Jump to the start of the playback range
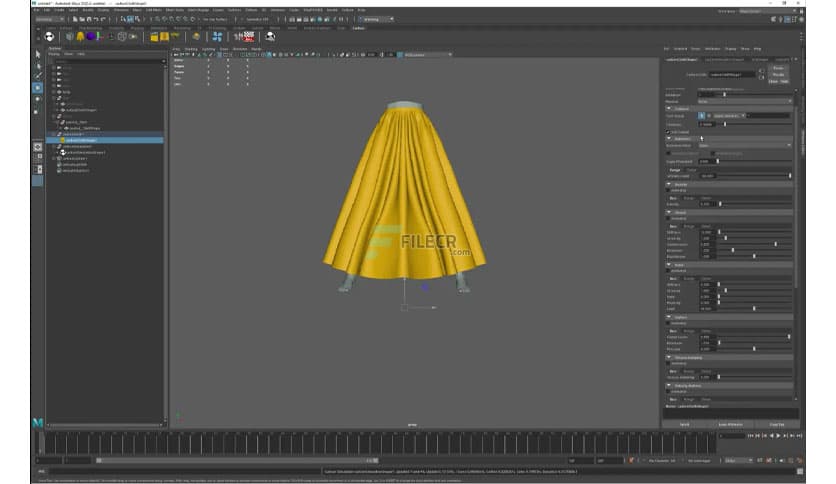This screenshot has width=836, height=484. tap(751, 436)
